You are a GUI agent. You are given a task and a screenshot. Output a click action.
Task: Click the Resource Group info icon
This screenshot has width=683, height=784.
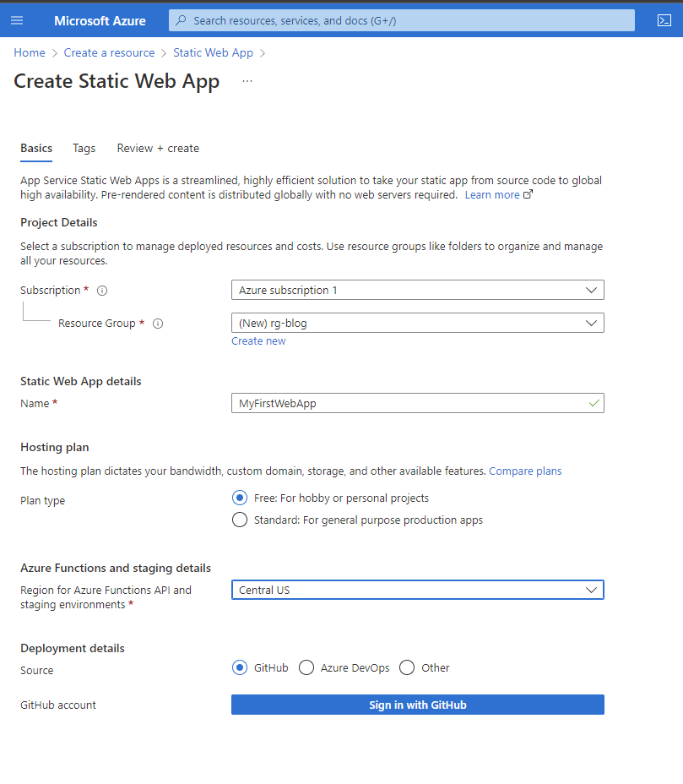[158, 324]
